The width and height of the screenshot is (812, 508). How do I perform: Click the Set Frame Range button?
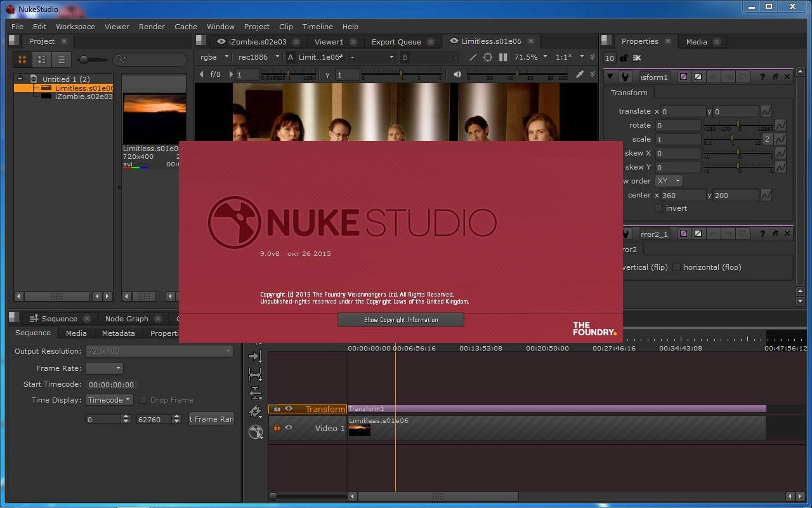[211, 419]
